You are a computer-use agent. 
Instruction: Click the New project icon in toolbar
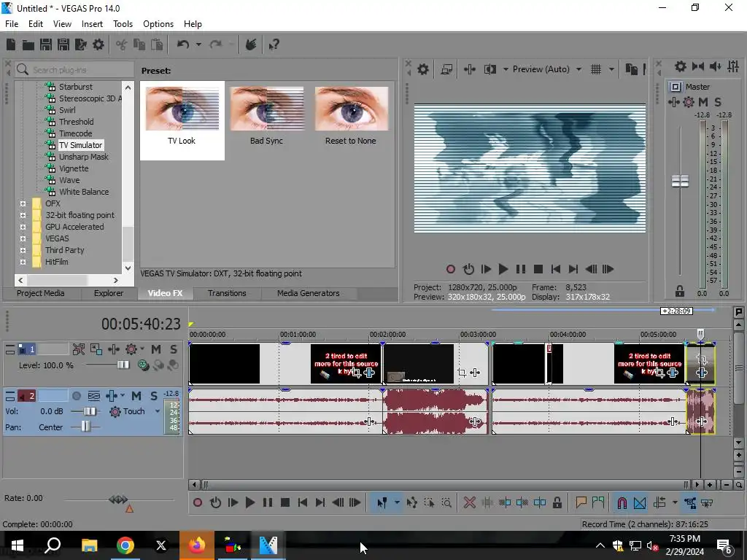[11, 44]
